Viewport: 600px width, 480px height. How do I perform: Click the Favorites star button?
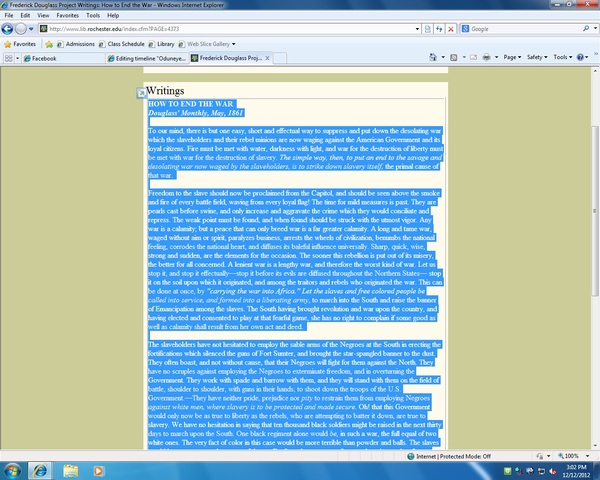[x=20, y=44]
